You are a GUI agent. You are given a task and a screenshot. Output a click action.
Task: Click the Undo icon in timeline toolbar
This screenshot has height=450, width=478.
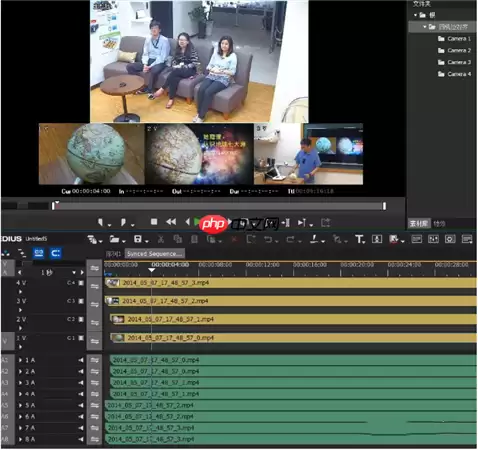tap(268, 239)
